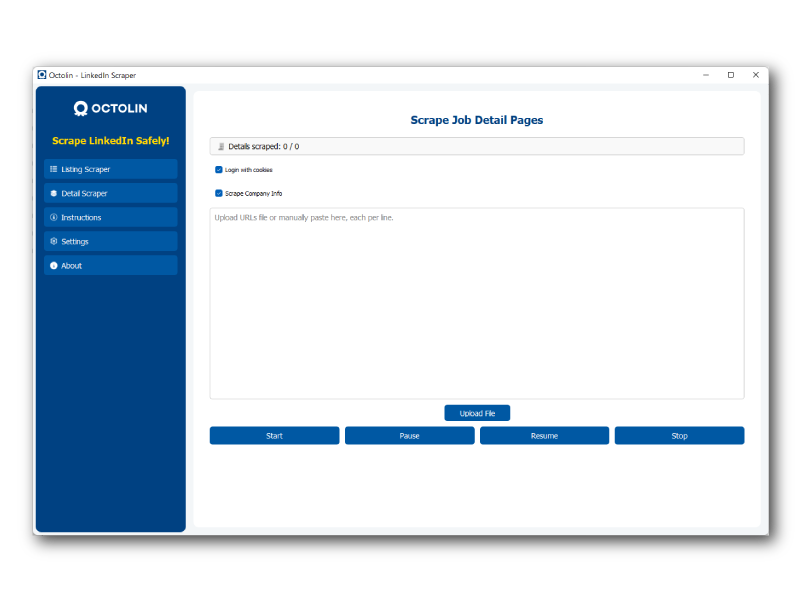
Task: Maximize the Octolin window
Action: [731, 75]
